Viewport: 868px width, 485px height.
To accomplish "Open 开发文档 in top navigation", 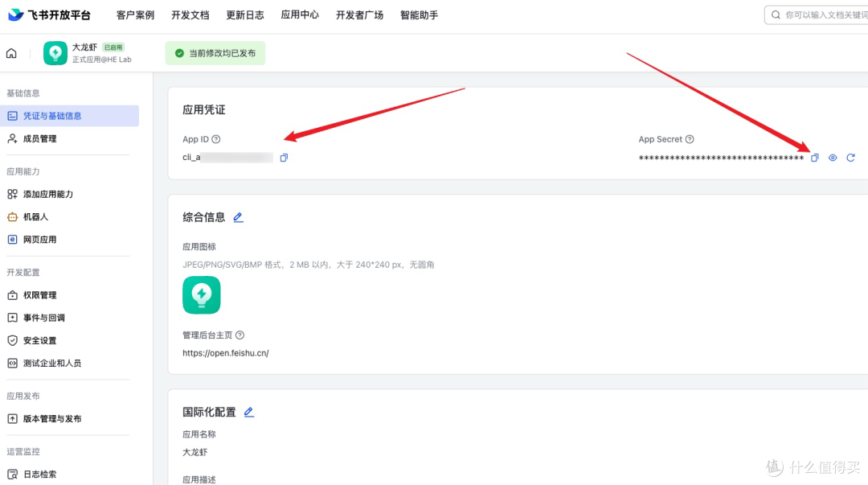I will click(x=190, y=15).
